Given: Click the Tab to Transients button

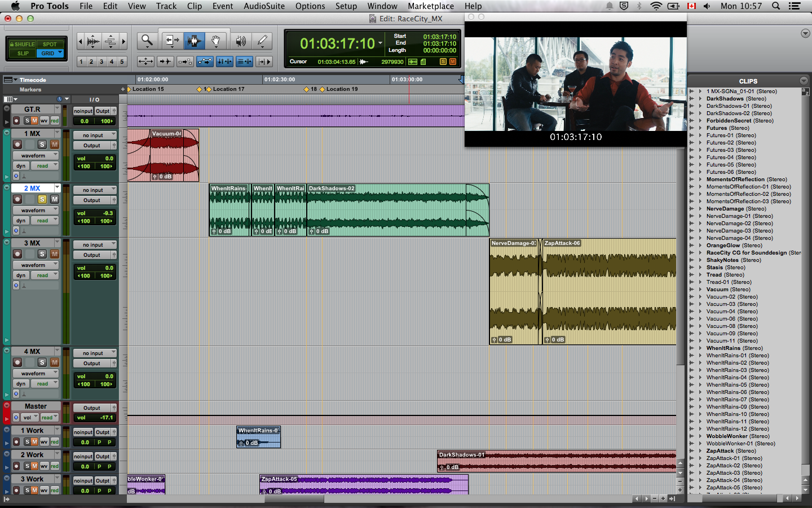Looking at the screenshot, I should (165, 62).
